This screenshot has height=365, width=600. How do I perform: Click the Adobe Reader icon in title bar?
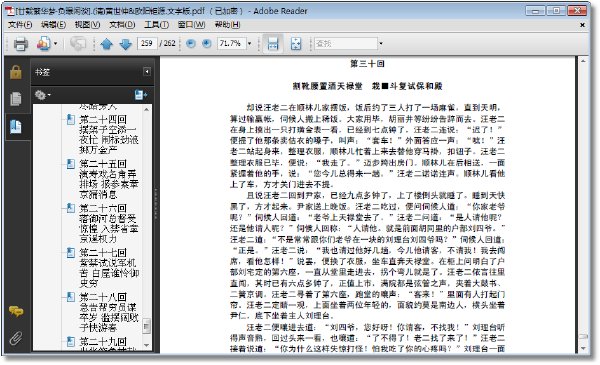(x=10, y=11)
